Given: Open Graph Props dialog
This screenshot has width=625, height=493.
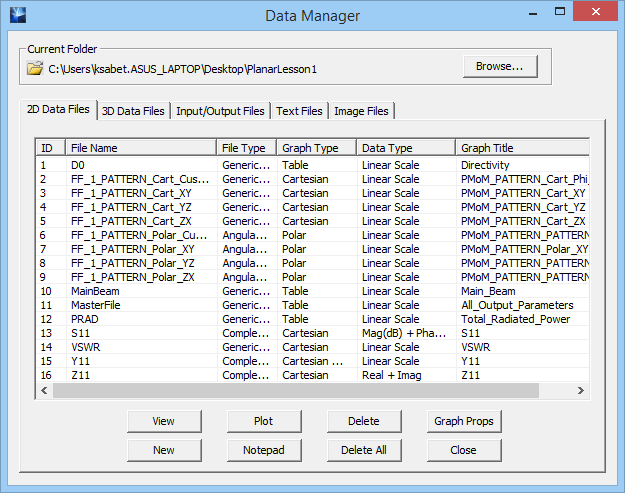Looking at the screenshot, I should (464, 421).
